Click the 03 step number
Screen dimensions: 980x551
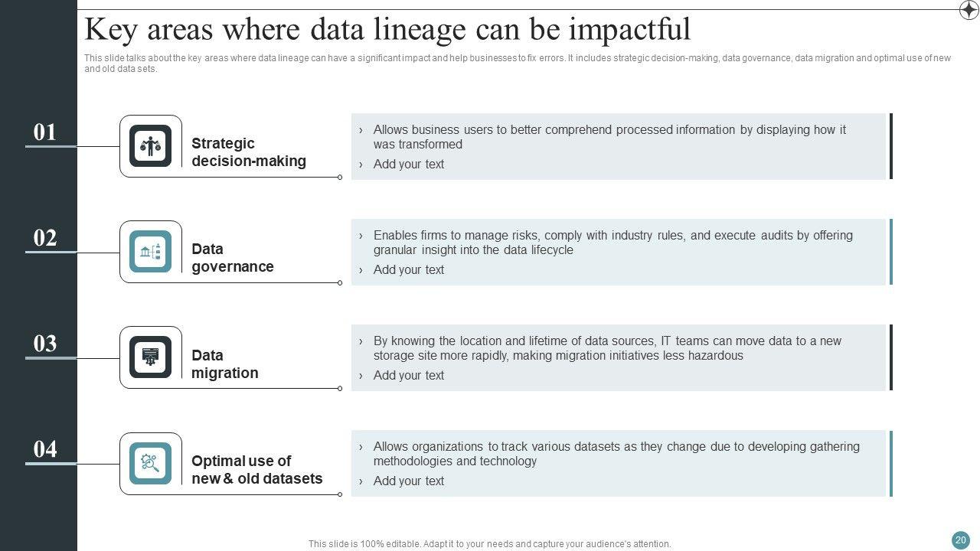point(45,344)
